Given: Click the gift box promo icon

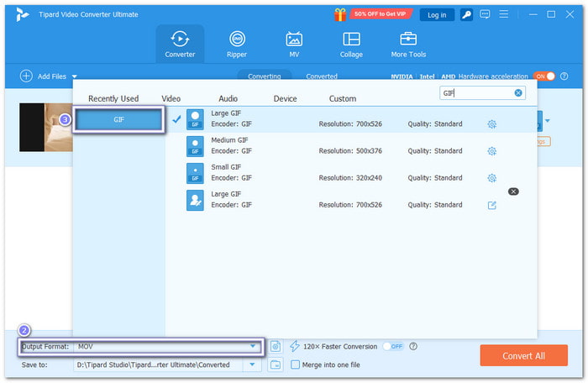Looking at the screenshot, I should pos(340,14).
